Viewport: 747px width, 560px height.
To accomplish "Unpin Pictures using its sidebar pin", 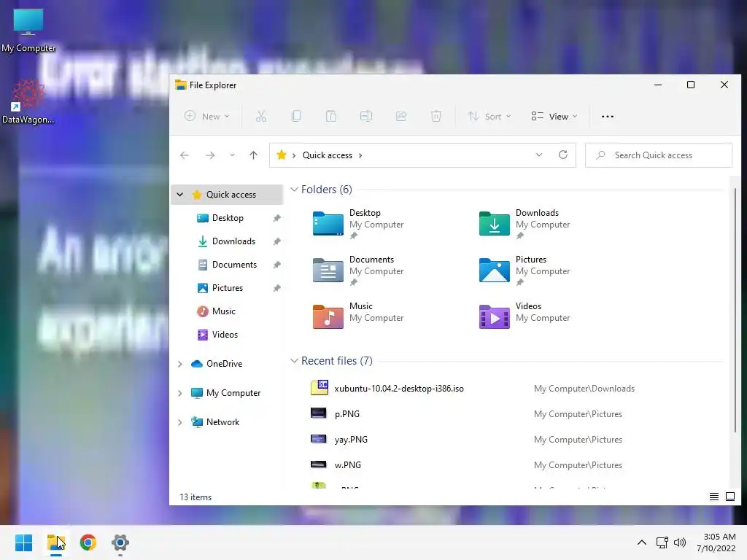I will coord(276,288).
